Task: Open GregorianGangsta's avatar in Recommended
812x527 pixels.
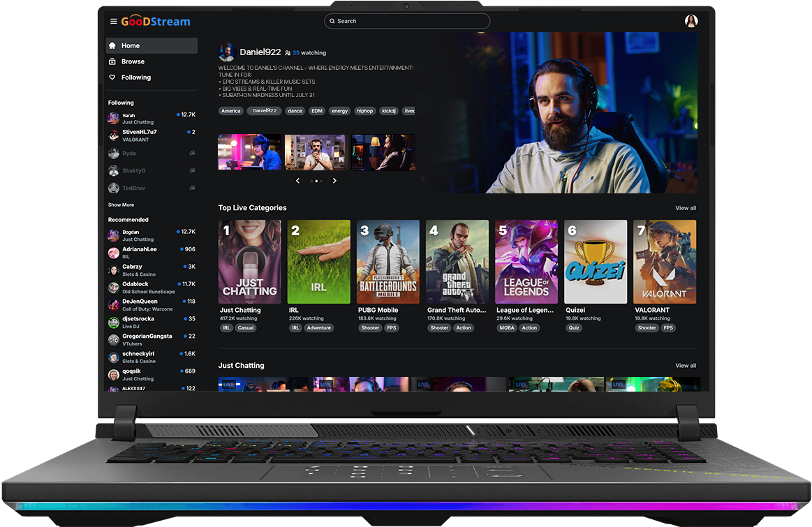Action: (113, 340)
